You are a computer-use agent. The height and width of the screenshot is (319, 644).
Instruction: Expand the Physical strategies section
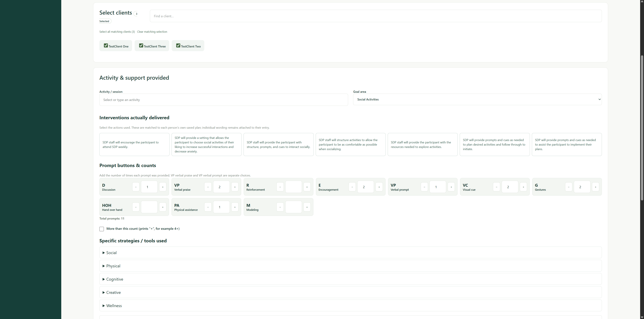click(350, 266)
